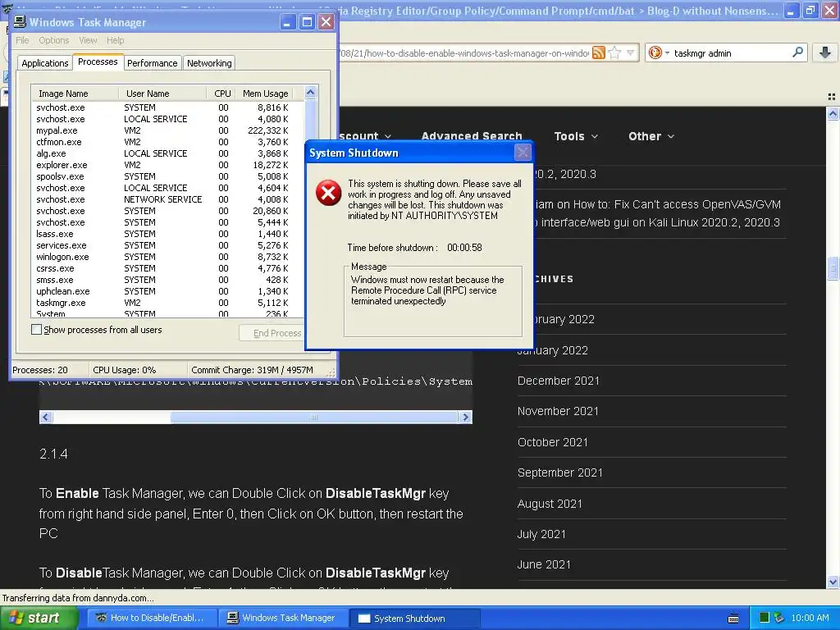Image resolution: width=840 pixels, height=630 pixels.
Task: Open the Networking tab
Action: click(209, 62)
